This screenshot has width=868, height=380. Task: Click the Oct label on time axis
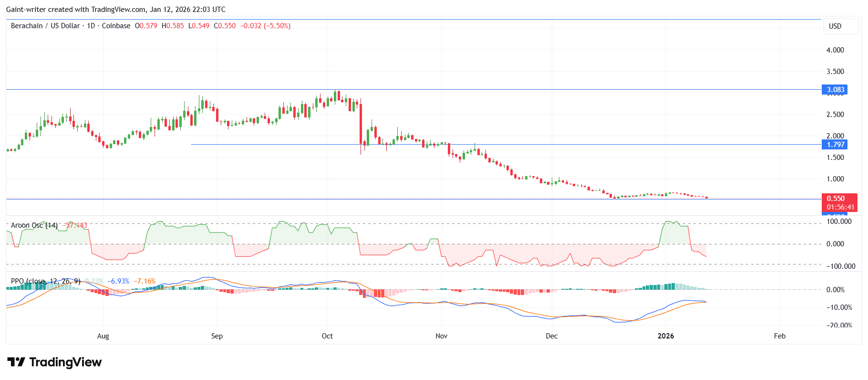pos(327,336)
